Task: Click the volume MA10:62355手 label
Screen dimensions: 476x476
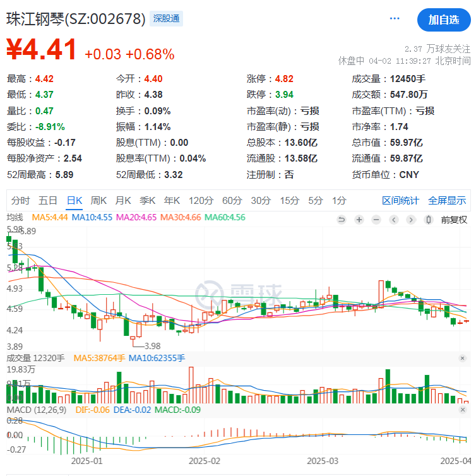Action: click(157, 358)
